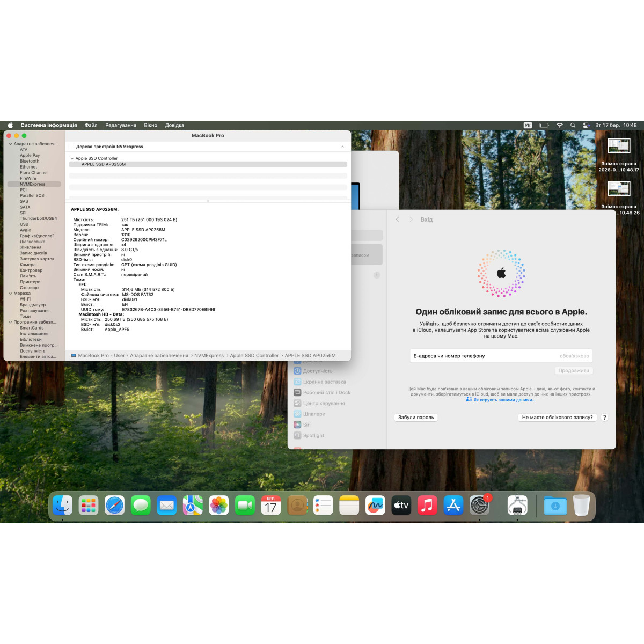This screenshot has height=644, width=644.
Task: Open Maps from the Dock
Action: click(193, 505)
